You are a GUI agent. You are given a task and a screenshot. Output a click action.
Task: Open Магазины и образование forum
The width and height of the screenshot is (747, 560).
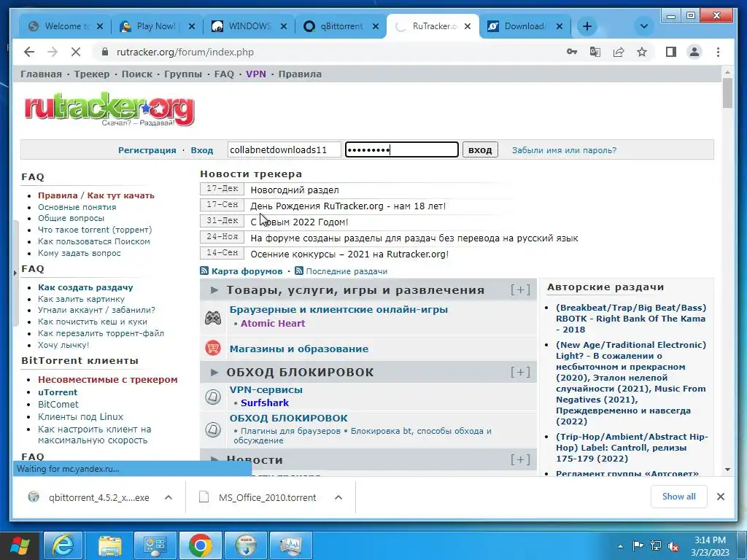(x=298, y=349)
